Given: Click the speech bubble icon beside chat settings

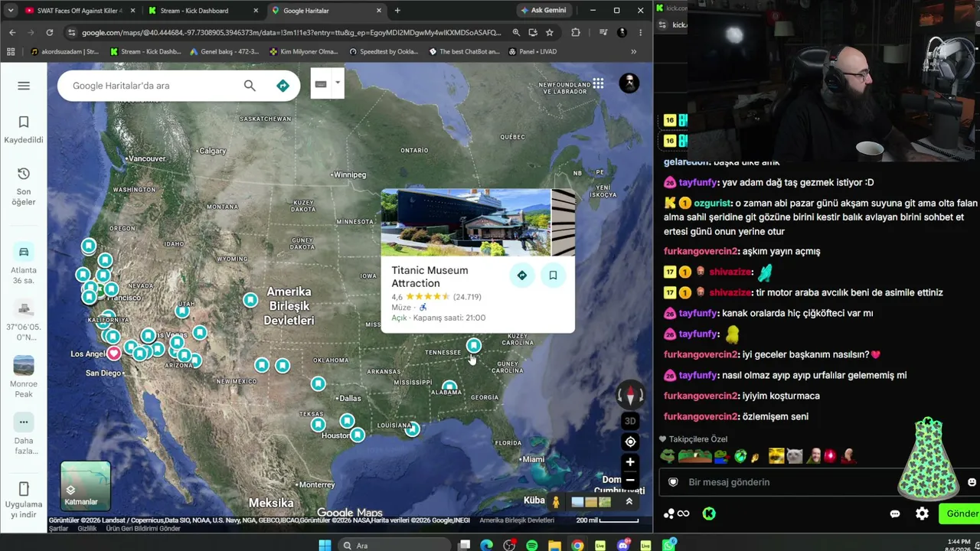Looking at the screenshot, I should 895,514.
